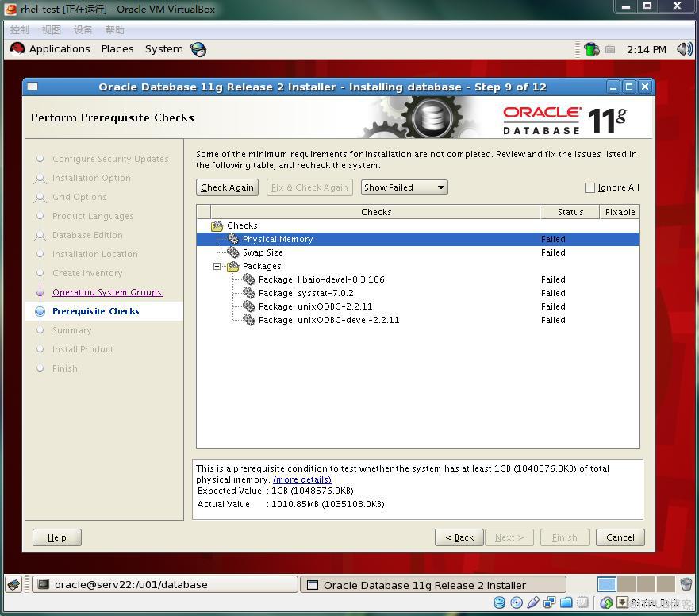Open the VirtualBox 设备 menu
This screenshot has width=699, height=616.
pos(83,30)
